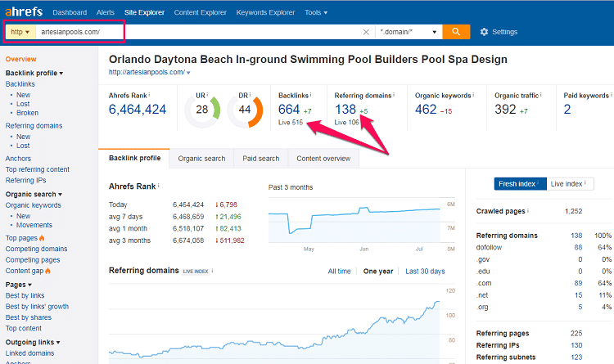The width and height of the screenshot is (614, 364).
Task: Open Competing domains sidebar link
Action: coord(36,249)
